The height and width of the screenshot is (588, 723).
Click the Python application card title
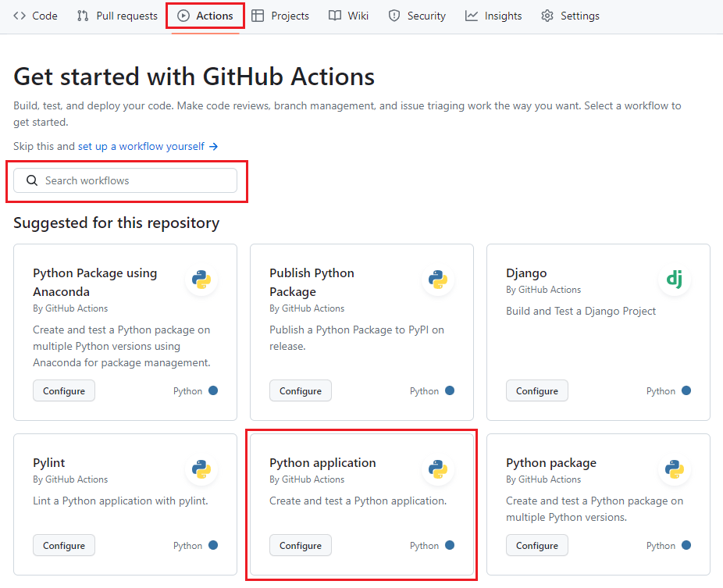[322, 462]
